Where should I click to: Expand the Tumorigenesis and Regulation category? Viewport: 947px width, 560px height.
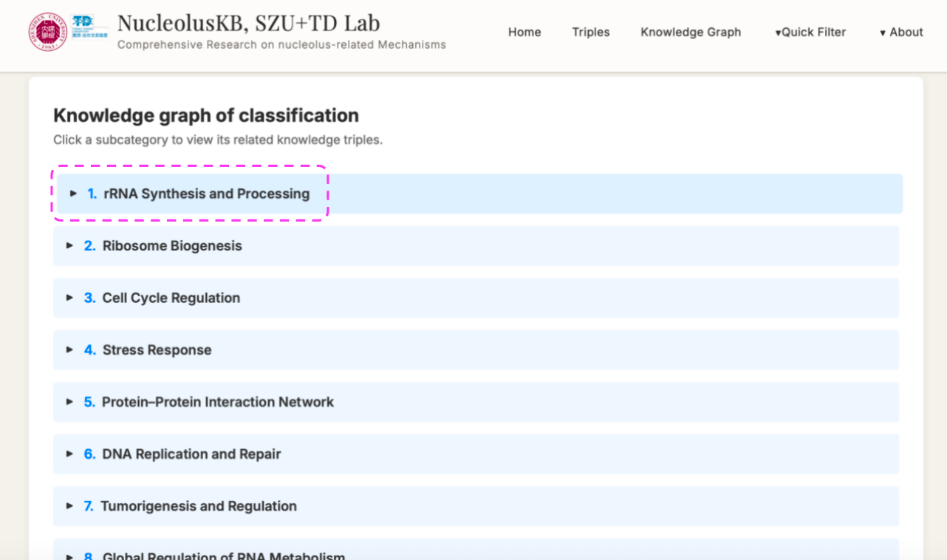point(199,506)
